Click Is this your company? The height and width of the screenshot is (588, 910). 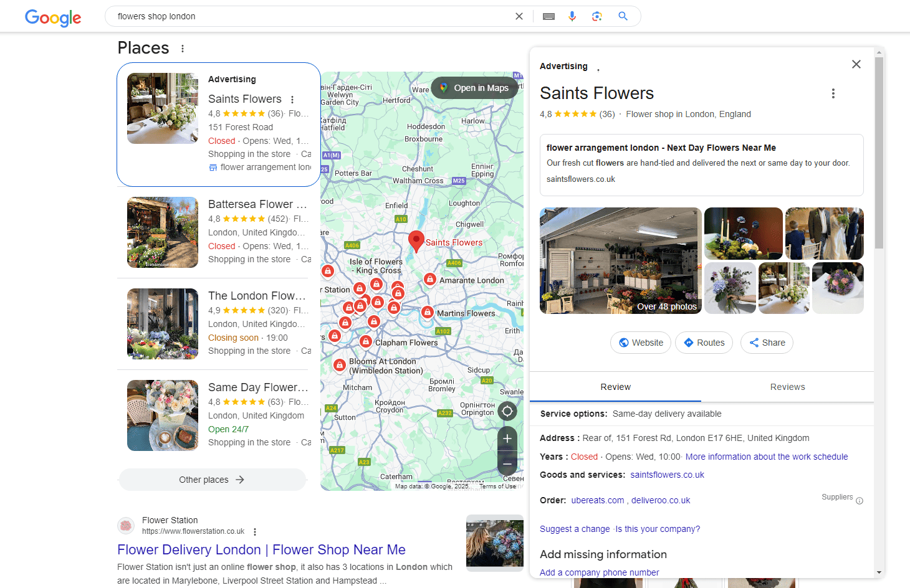click(658, 529)
